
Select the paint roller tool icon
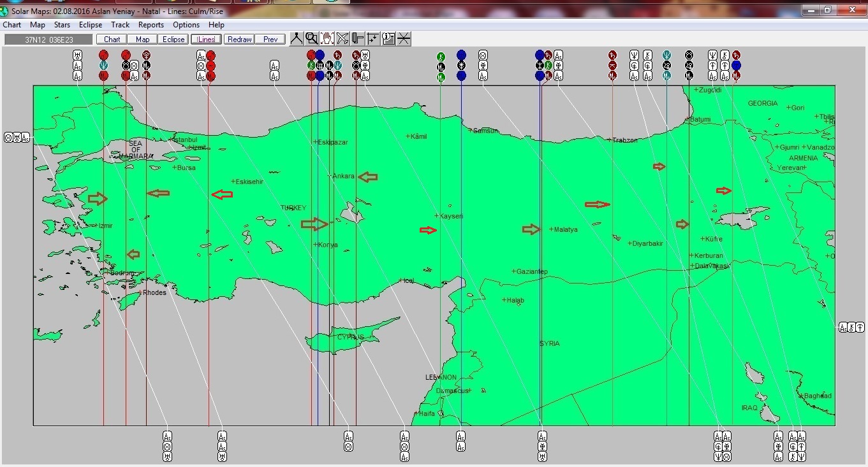point(358,39)
